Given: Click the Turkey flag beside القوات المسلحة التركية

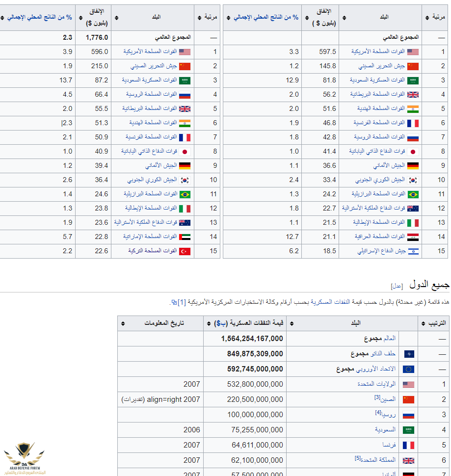Looking at the screenshot, I should (x=185, y=251).
